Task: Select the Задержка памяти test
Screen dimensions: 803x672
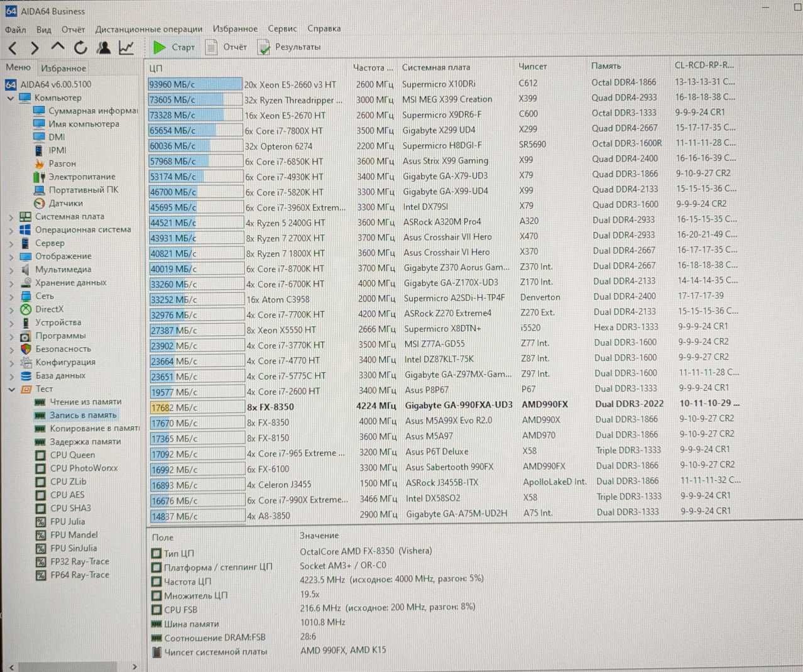Action: coord(78,441)
